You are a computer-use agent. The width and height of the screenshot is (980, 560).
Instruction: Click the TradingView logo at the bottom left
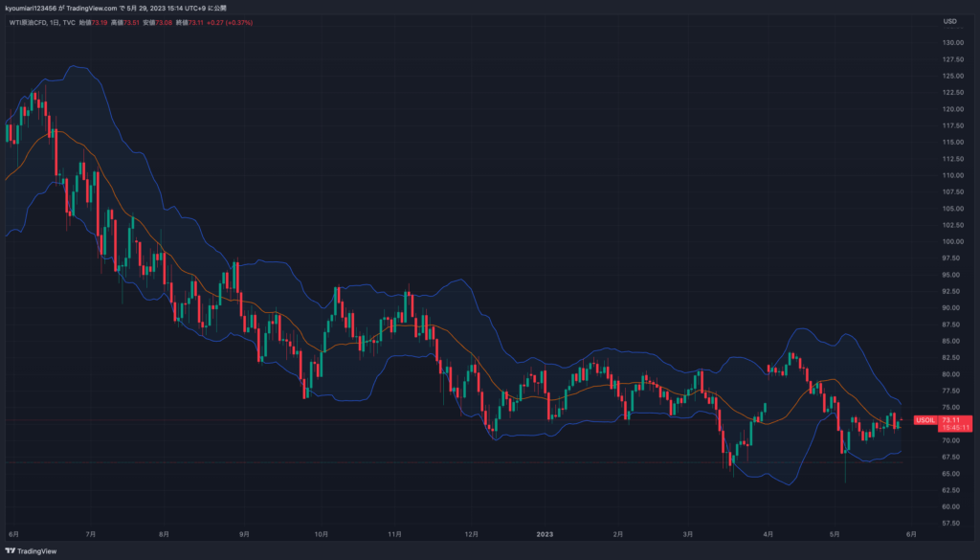31,551
